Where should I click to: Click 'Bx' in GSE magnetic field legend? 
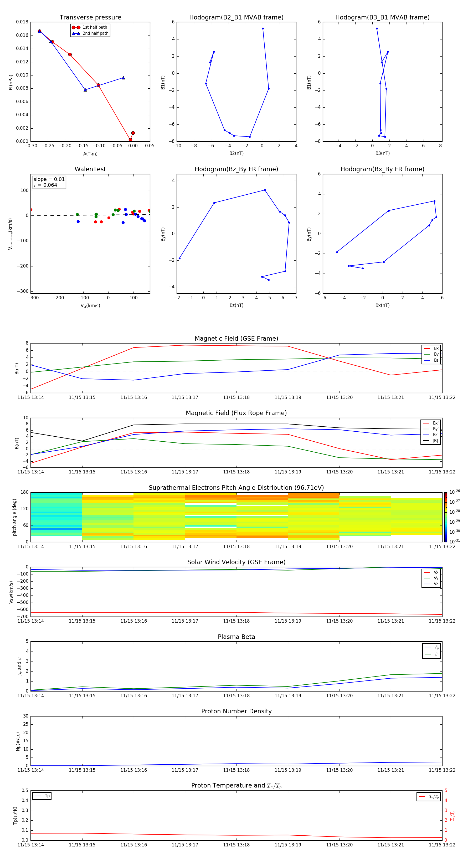[436, 349]
